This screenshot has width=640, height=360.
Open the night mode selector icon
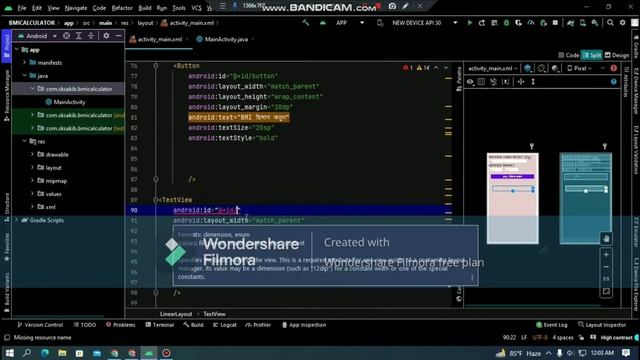click(555, 68)
